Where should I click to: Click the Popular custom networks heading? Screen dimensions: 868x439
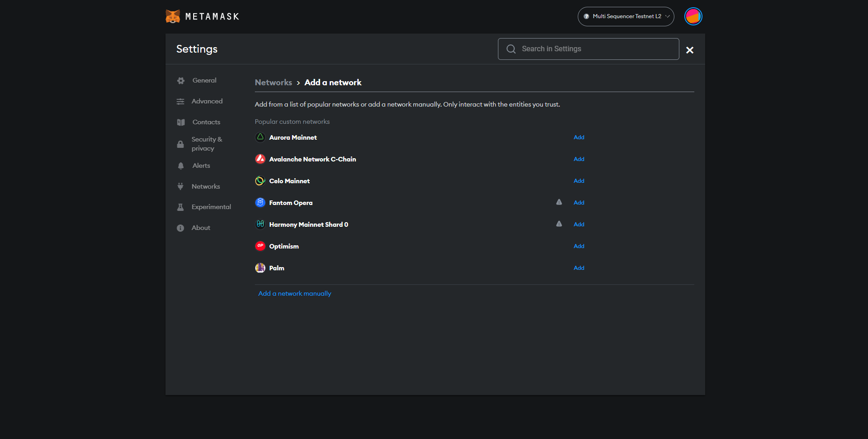(292, 122)
